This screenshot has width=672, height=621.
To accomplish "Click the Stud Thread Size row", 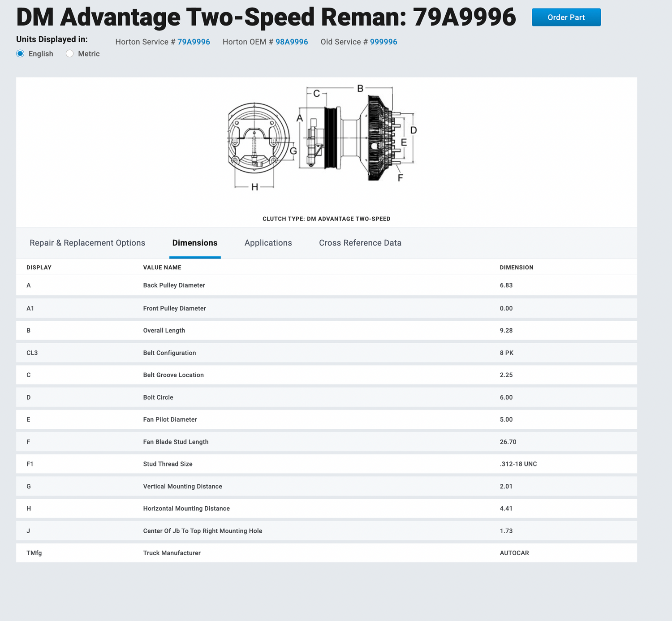I will pyautogui.click(x=326, y=464).
